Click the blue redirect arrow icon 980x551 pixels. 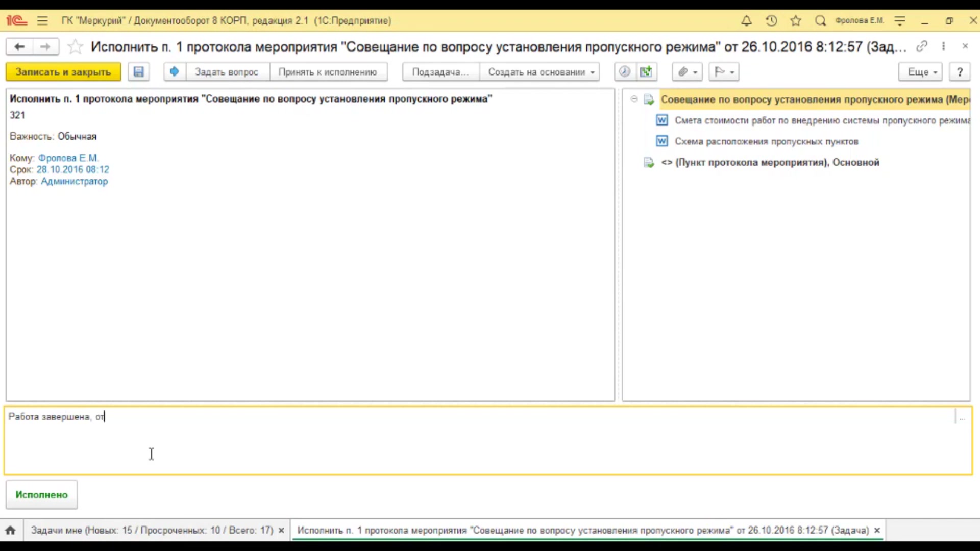click(175, 72)
